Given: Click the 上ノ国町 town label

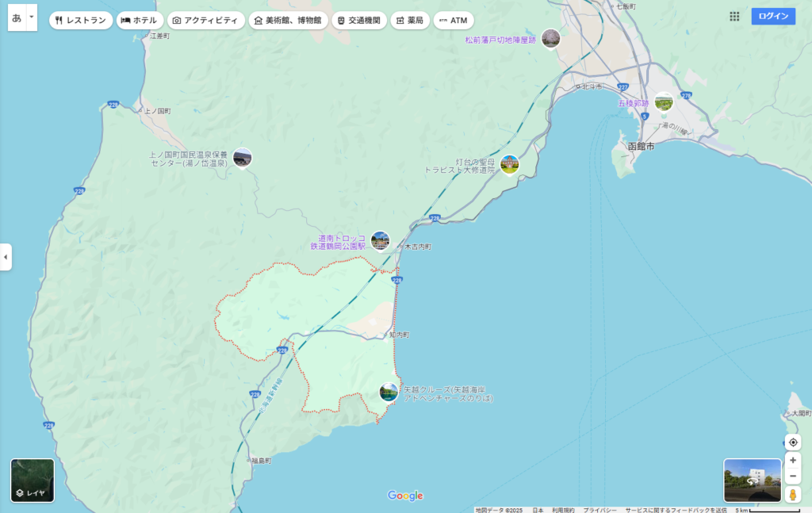Looking at the screenshot, I should pyautogui.click(x=158, y=111).
